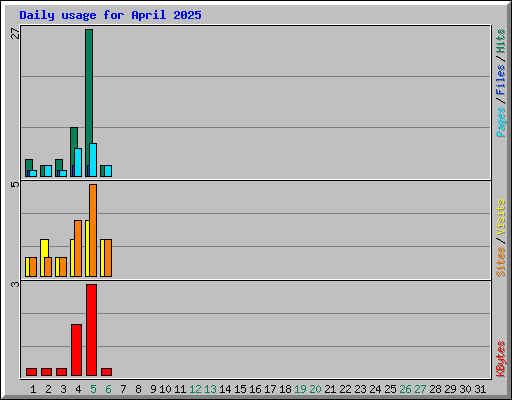This screenshot has width=512, height=400.
Task: Click the yellow 'Visits' legend label
Action: (x=501, y=217)
